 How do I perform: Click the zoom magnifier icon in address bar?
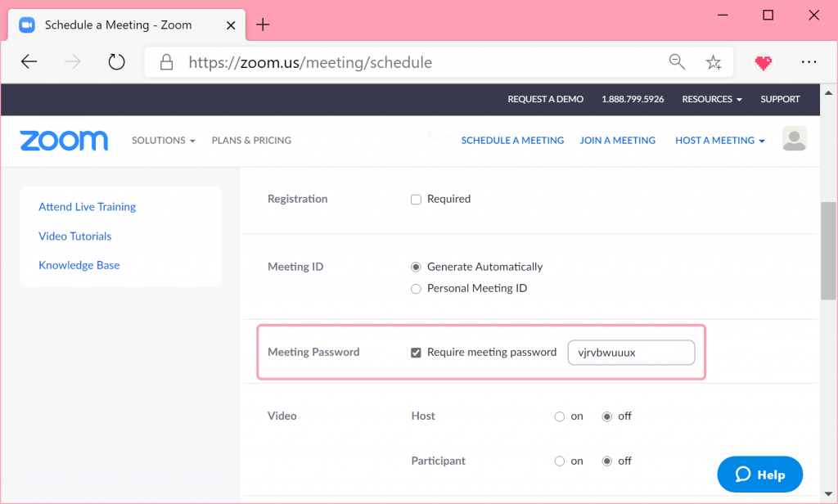click(677, 62)
